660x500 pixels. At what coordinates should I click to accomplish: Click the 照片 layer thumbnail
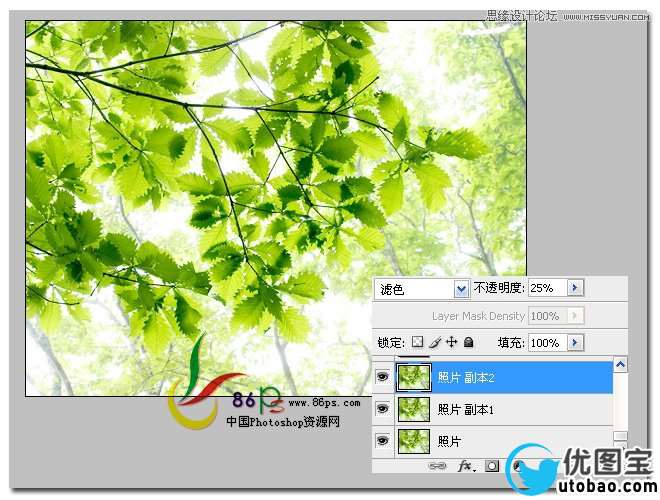click(x=414, y=441)
